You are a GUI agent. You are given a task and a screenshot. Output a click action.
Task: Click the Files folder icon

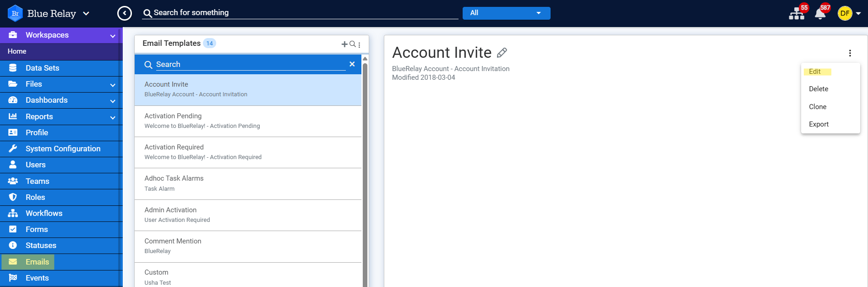pyautogui.click(x=13, y=84)
